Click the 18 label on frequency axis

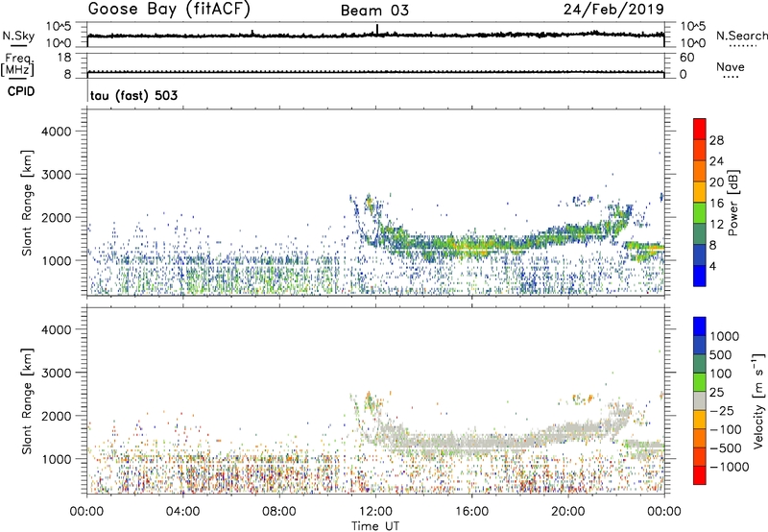click(x=64, y=58)
